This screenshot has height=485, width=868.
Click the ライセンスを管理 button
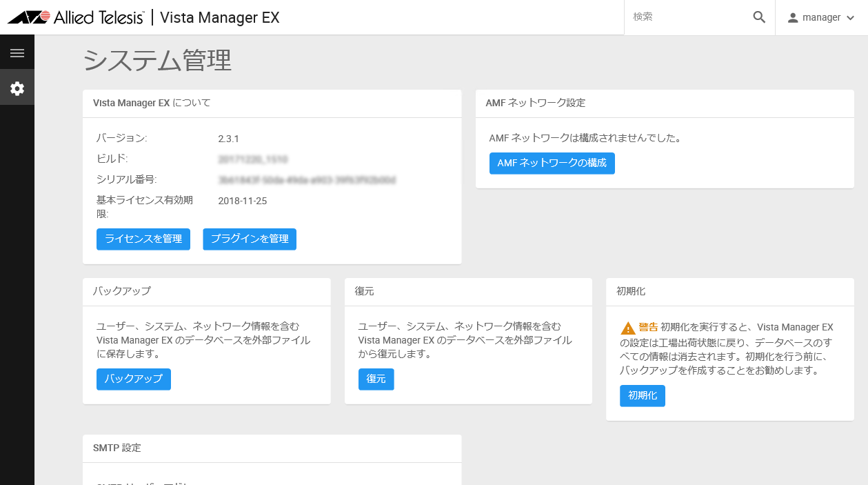(x=143, y=239)
